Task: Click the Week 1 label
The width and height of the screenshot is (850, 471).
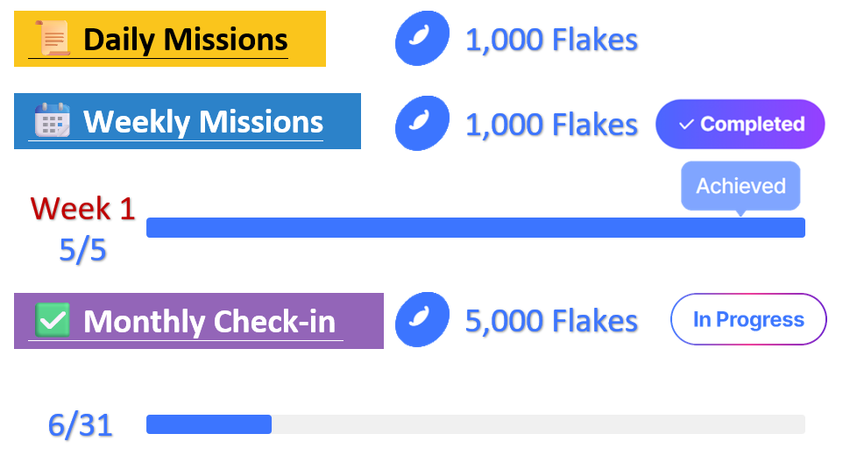Action: [x=82, y=208]
